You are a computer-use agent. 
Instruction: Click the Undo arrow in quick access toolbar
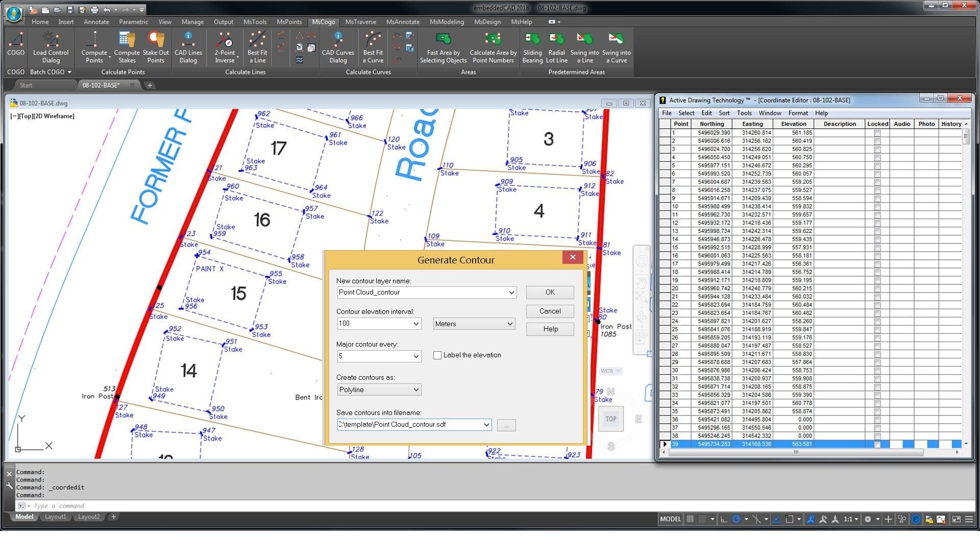coord(107,9)
